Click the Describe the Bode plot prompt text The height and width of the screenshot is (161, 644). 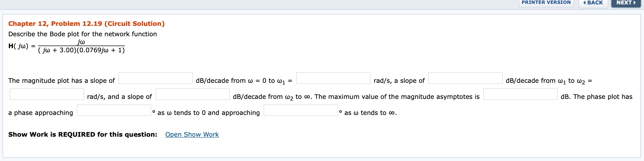tap(82, 34)
